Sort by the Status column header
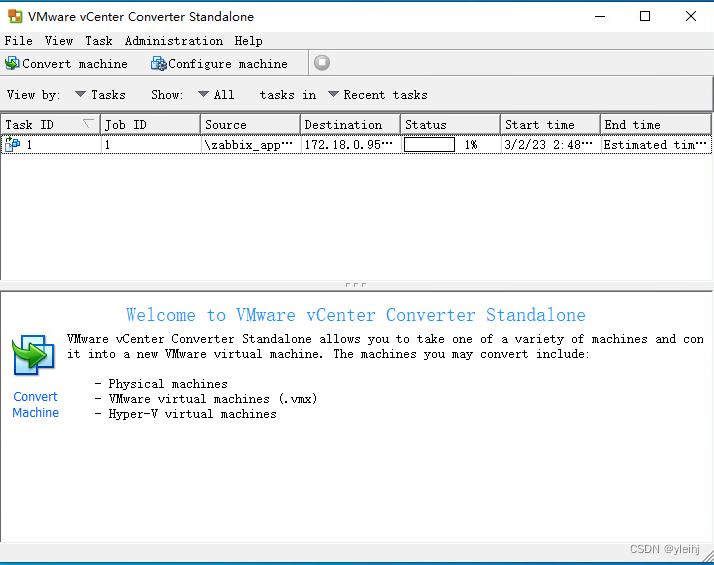 pyautogui.click(x=450, y=125)
